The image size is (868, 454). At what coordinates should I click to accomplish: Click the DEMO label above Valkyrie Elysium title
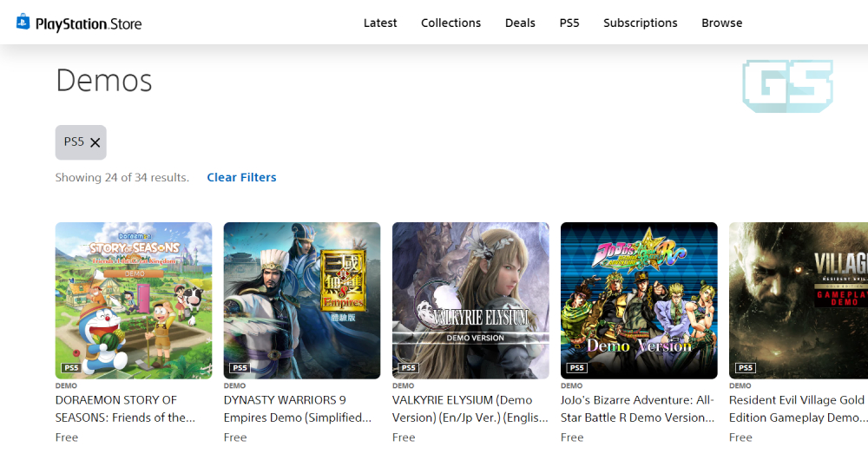[403, 385]
